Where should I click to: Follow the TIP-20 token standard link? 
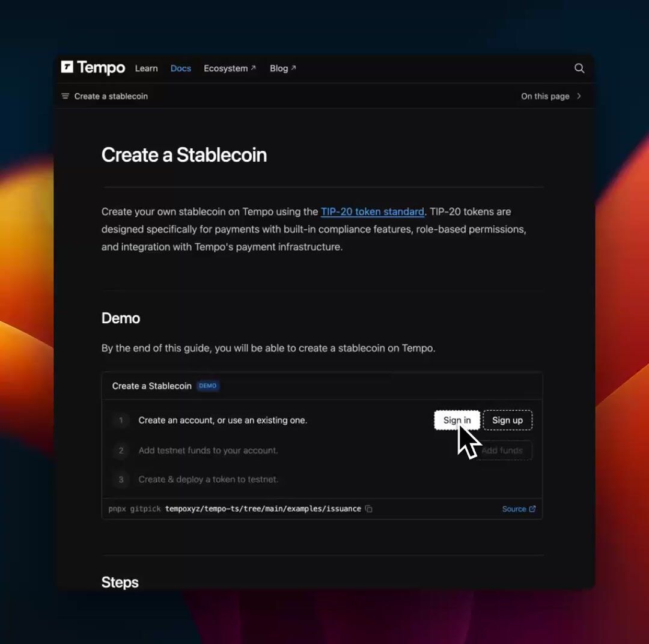(x=372, y=211)
